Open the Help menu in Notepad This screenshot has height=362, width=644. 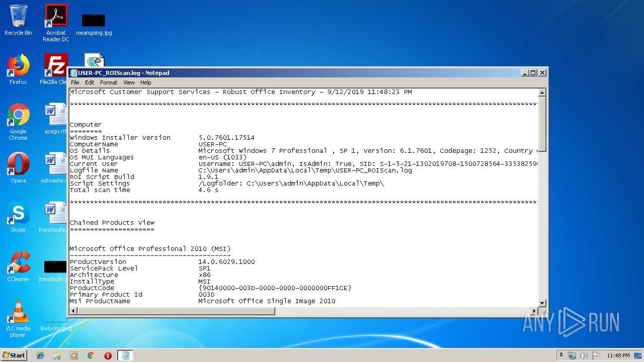(x=145, y=82)
